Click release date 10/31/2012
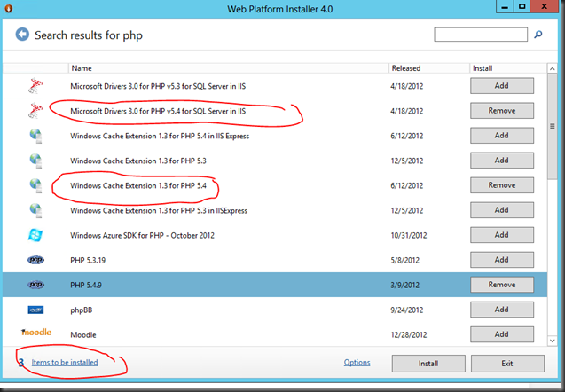 409,235
